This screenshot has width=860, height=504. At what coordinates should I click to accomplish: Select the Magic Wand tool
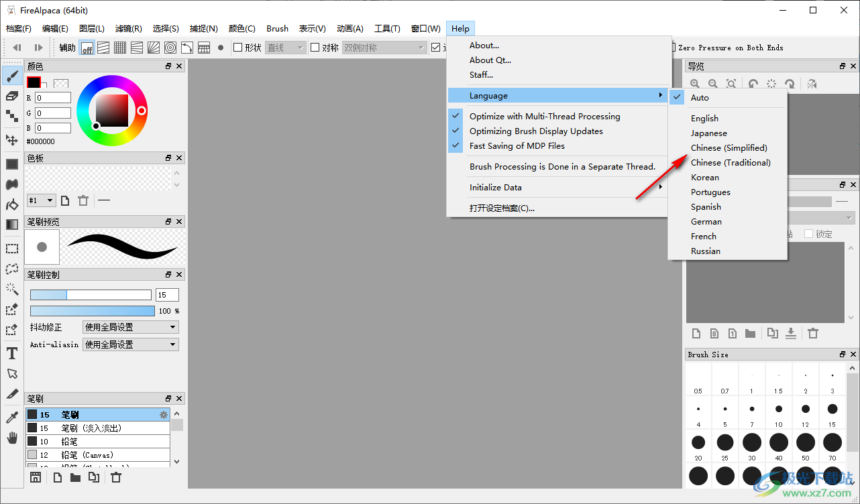[x=12, y=289]
